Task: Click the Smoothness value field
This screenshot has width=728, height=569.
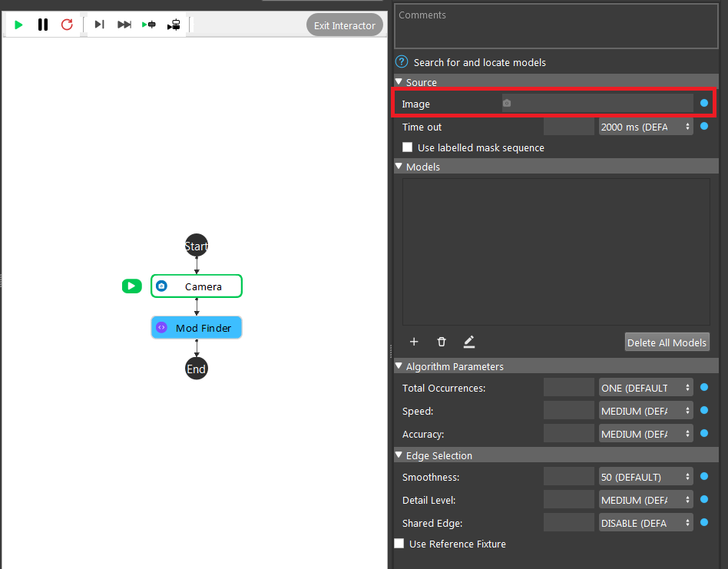Action: [569, 477]
